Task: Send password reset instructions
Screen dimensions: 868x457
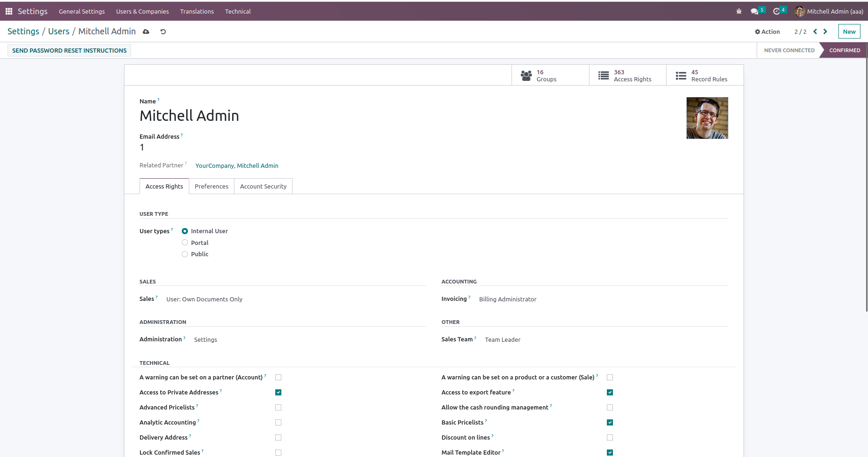Action: (70, 50)
